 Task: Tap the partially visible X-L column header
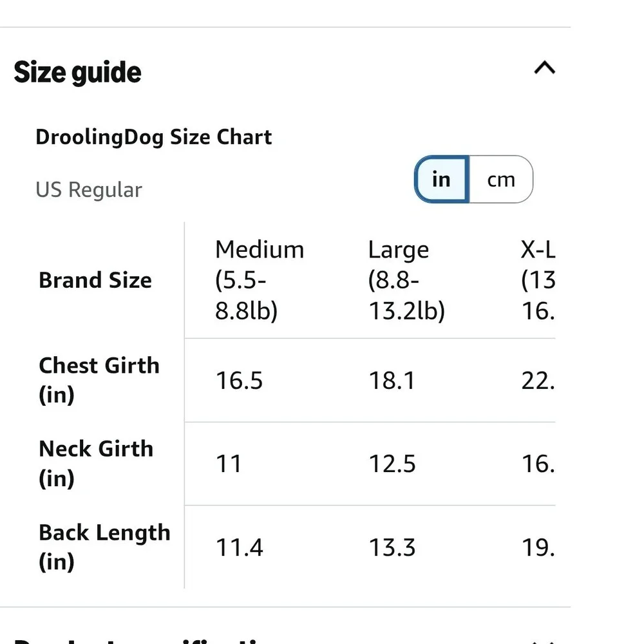538,280
